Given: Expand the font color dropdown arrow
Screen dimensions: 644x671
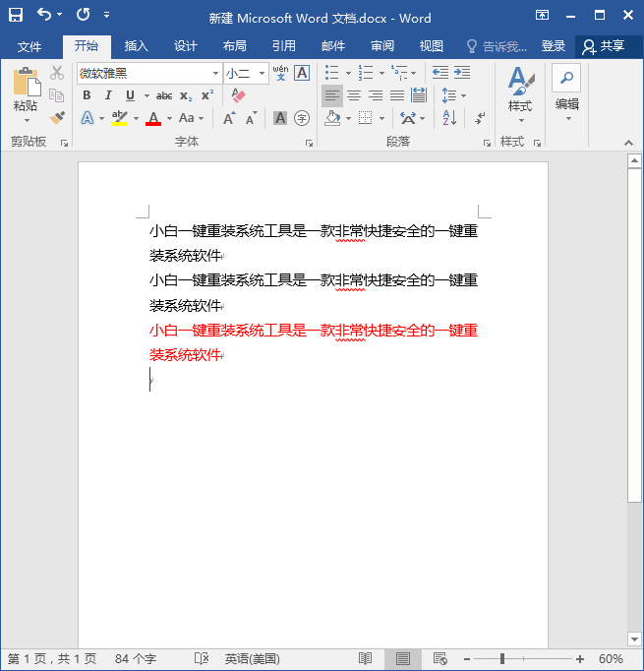Looking at the screenshot, I should pyautogui.click(x=169, y=119).
